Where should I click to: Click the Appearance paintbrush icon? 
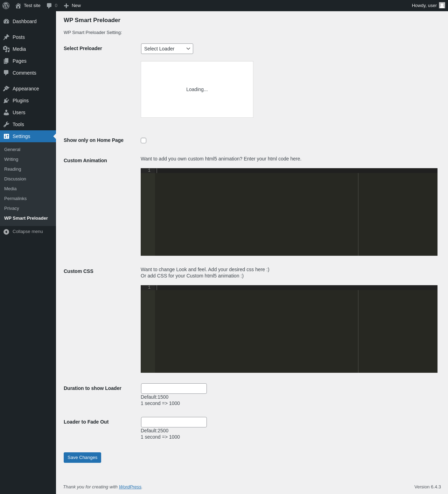(6, 89)
